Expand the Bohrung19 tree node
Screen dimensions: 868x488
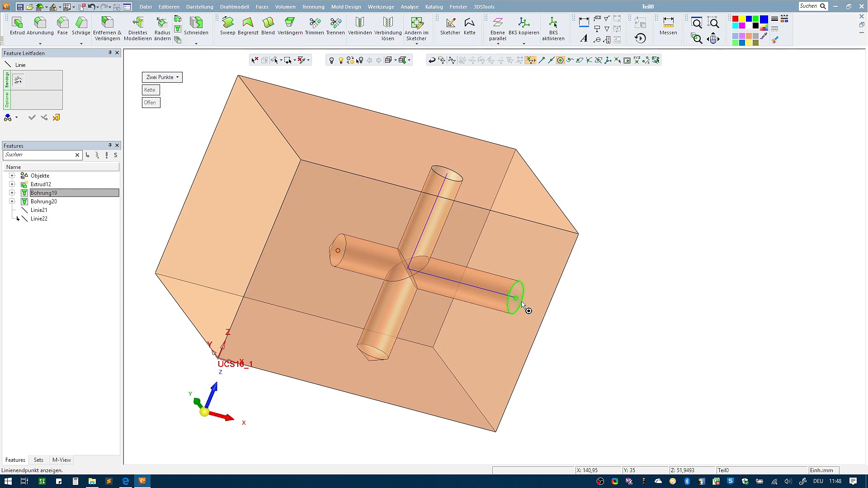[12, 193]
